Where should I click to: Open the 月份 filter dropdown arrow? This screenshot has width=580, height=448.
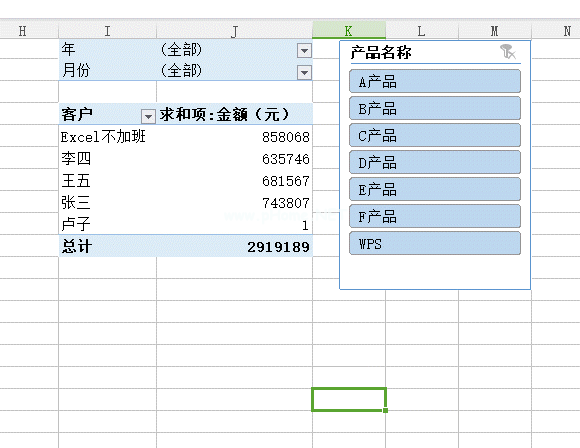coord(304,72)
